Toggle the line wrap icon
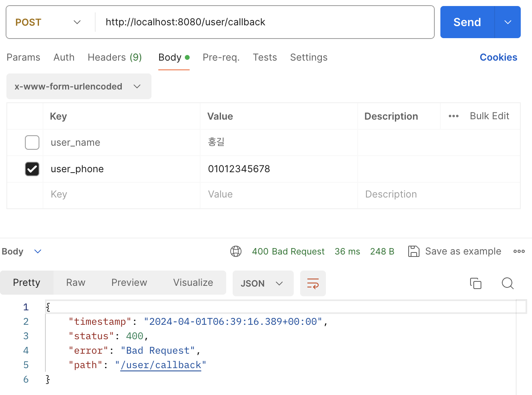The height and width of the screenshot is (395, 532). click(313, 283)
